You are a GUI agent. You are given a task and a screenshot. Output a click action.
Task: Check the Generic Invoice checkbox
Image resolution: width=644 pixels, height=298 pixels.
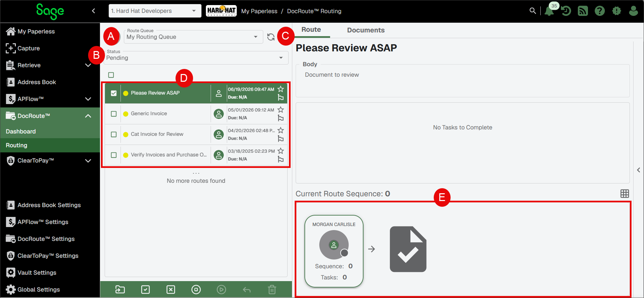[114, 114]
